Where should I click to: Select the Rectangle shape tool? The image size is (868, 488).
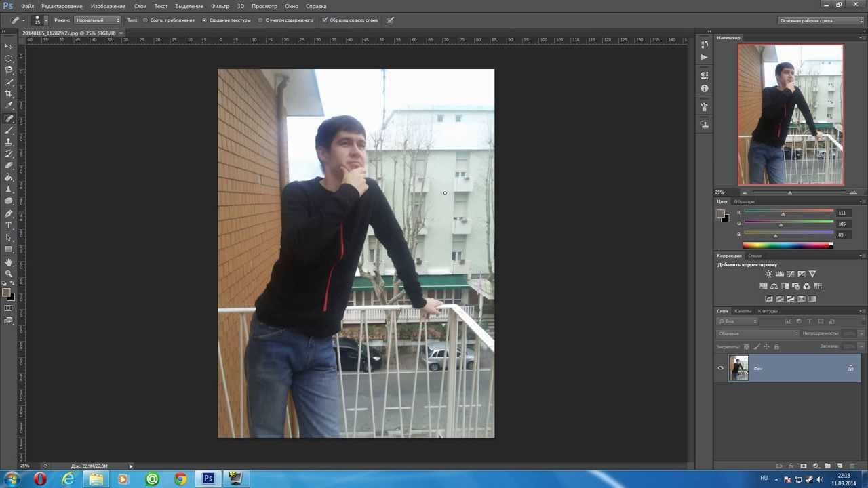click(x=9, y=249)
